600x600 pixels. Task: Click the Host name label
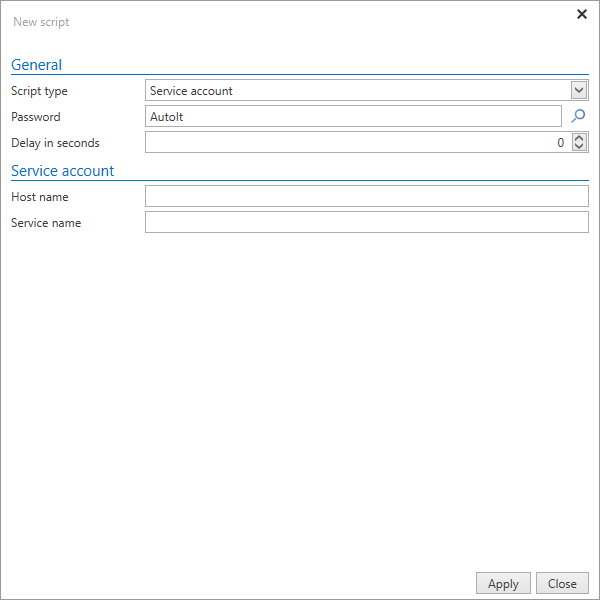point(39,197)
